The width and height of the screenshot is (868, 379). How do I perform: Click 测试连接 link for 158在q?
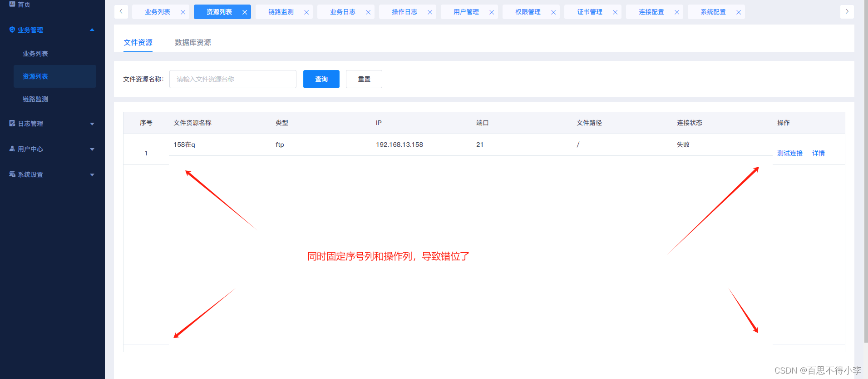point(790,153)
